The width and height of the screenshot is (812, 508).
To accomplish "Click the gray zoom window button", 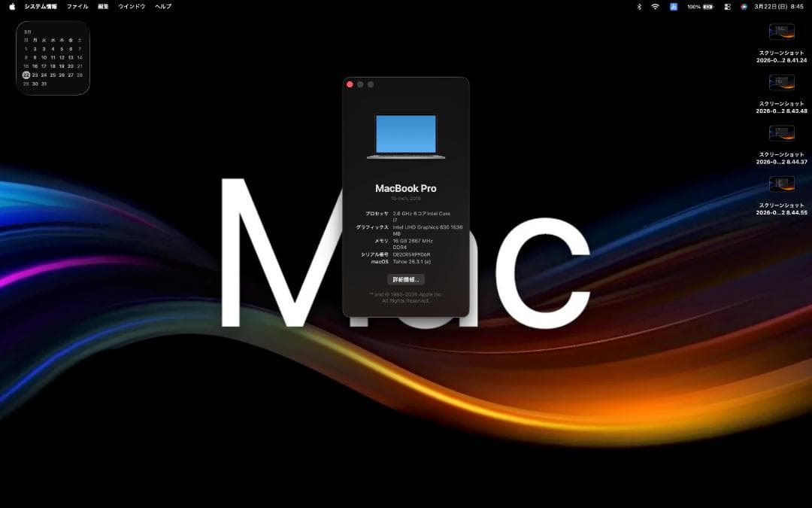I will 371,84.
